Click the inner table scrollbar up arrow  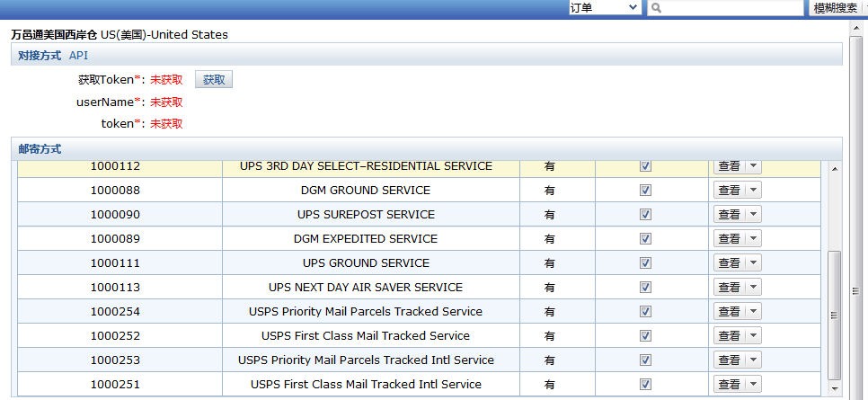834,169
